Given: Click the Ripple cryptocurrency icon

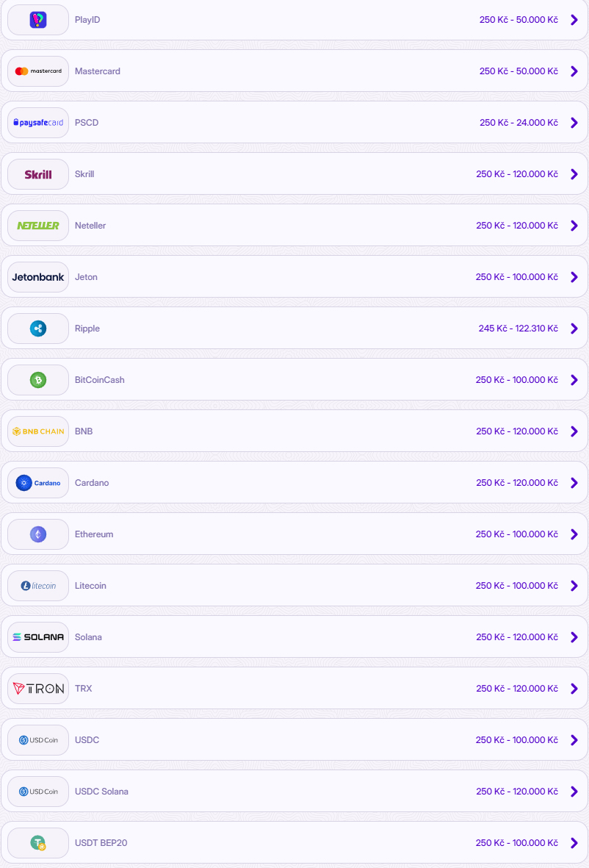Looking at the screenshot, I should [37, 329].
